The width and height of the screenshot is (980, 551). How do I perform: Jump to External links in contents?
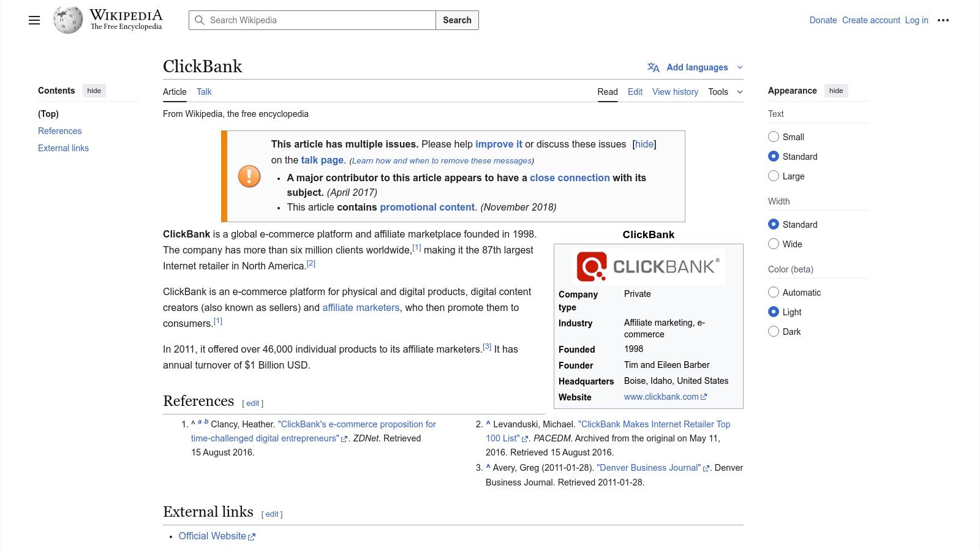click(63, 148)
